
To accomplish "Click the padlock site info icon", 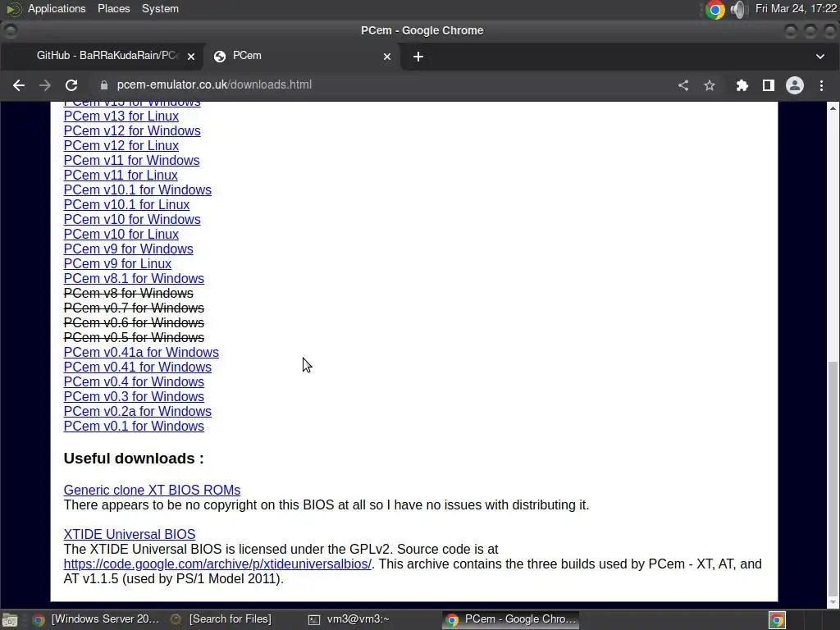I will [104, 85].
